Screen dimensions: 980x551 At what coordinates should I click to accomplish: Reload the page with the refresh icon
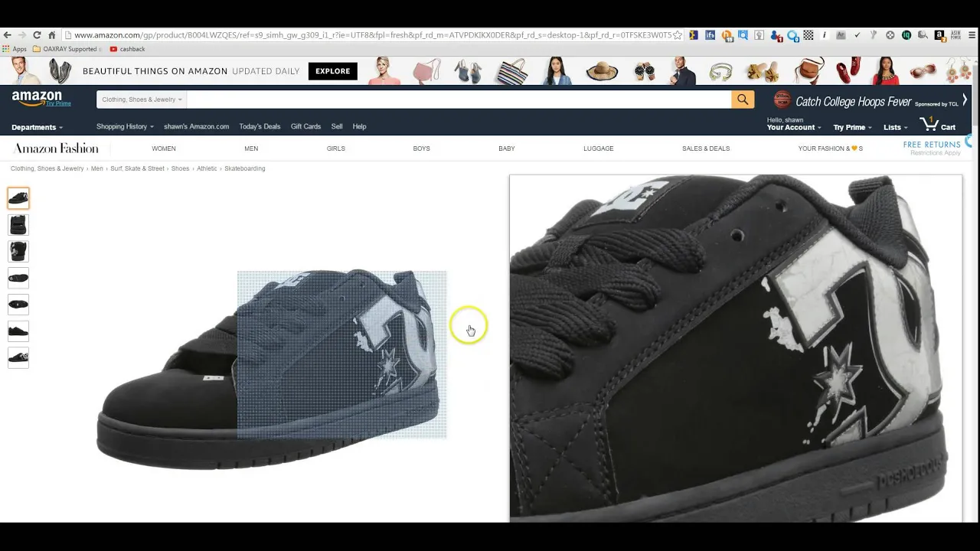click(37, 35)
